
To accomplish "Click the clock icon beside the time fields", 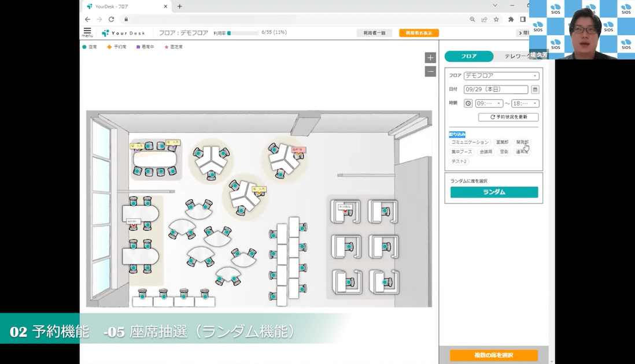I will (468, 103).
